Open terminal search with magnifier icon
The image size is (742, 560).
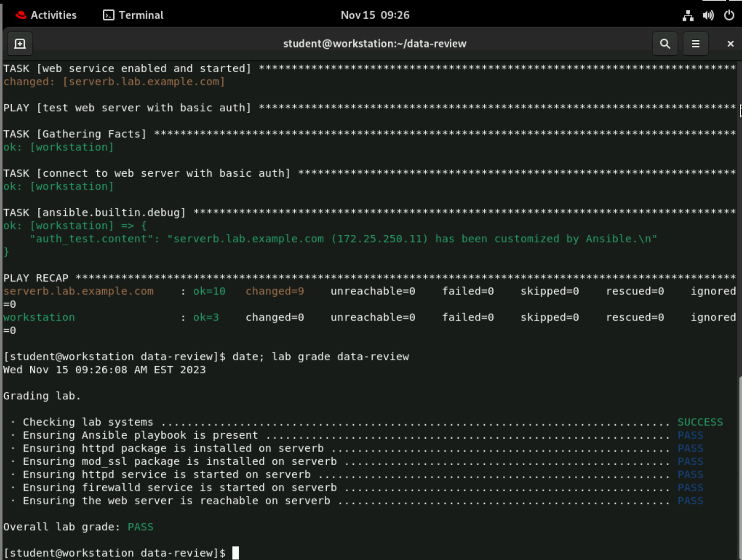coord(665,43)
